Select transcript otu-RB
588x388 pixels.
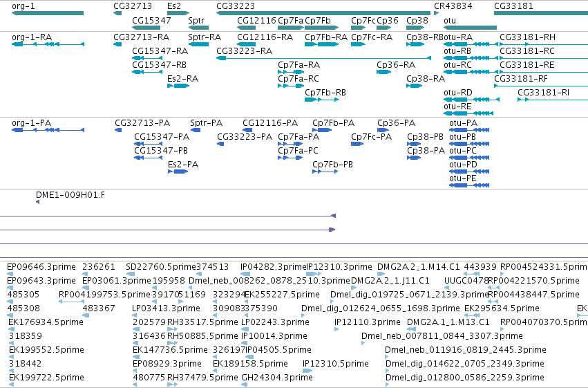[471, 58]
